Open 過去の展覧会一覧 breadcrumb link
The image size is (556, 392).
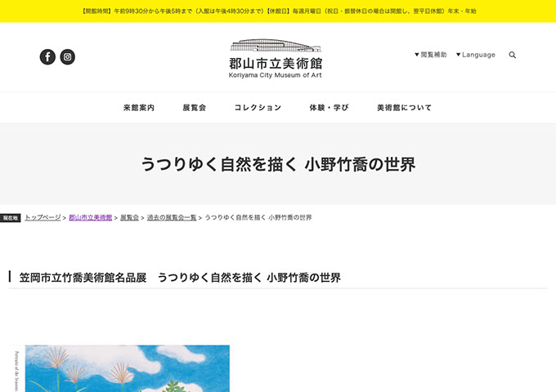point(172,217)
